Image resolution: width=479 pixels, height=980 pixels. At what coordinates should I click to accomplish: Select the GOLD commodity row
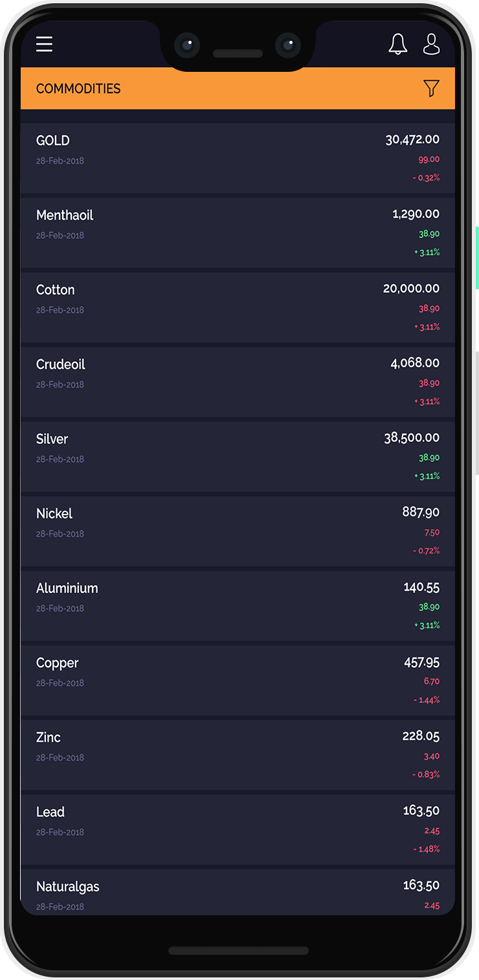238,158
